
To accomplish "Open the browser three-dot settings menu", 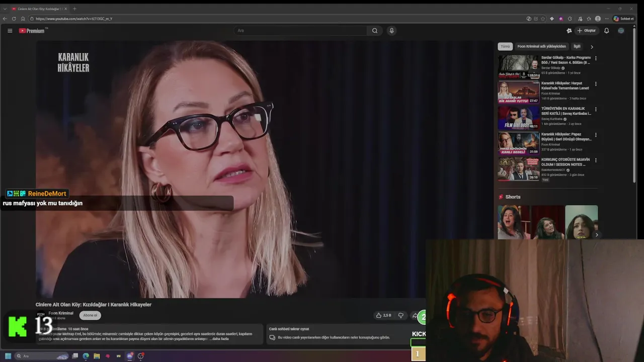I will (606, 19).
